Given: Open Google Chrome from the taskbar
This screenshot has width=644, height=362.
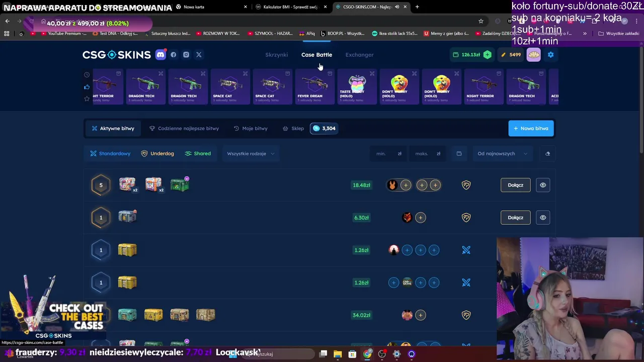Looking at the screenshot, I should pyautogui.click(x=367, y=354).
